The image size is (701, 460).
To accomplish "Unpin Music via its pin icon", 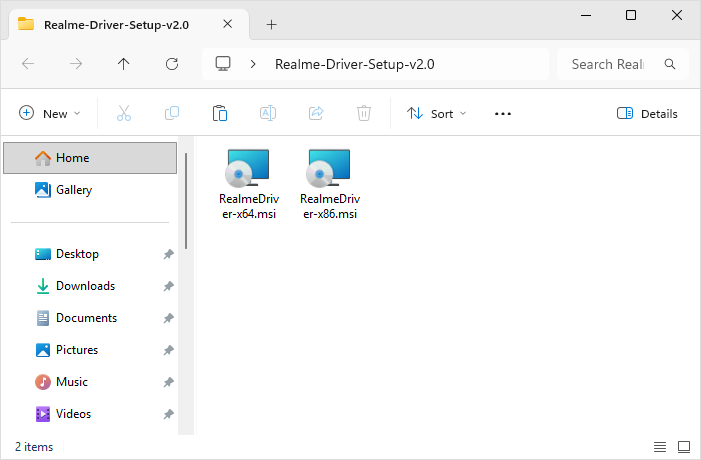I will pos(168,382).
